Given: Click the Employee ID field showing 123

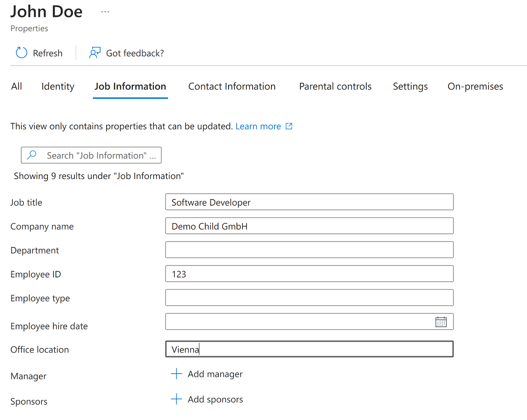Looking at the screenshot, I should [x=309, y=274].
